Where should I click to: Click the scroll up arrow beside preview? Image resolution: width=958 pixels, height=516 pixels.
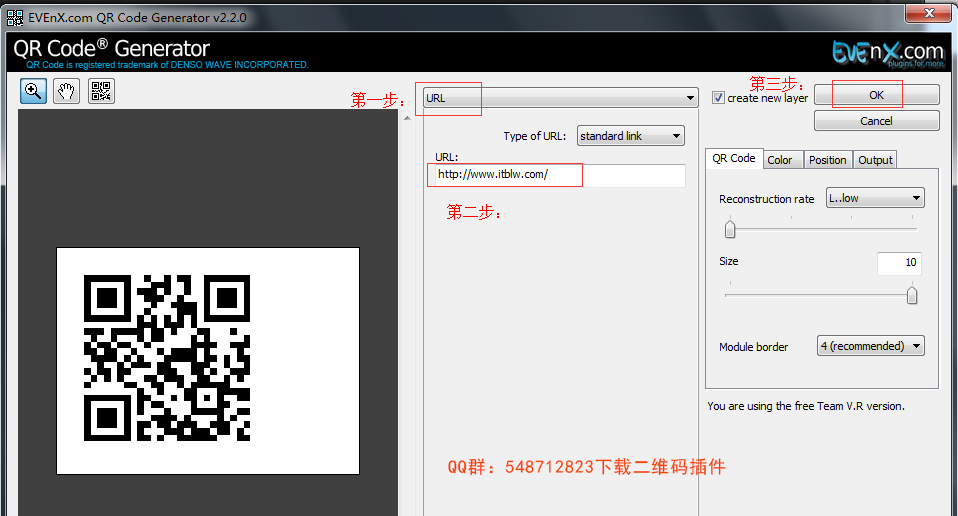[x=408, y=118]
